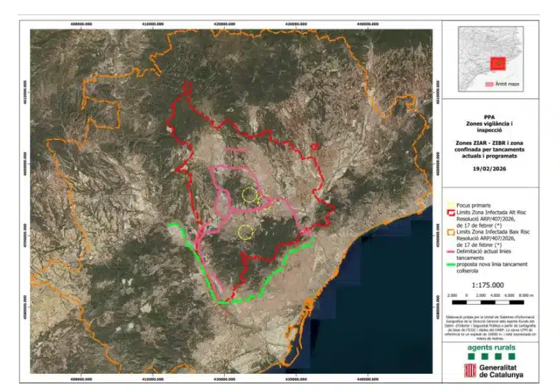Click the red square on the inset map
Screen dimensions: 560x392
point(498,63)
